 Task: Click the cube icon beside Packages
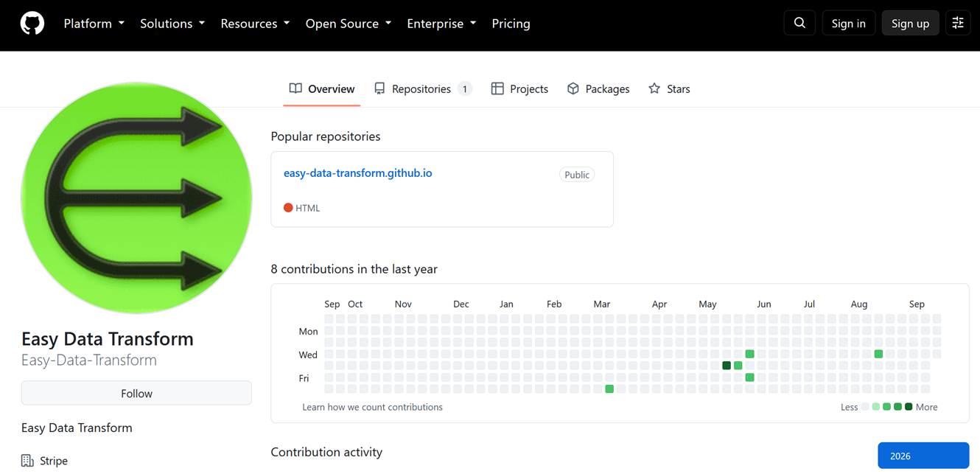[x=573, y=88]
